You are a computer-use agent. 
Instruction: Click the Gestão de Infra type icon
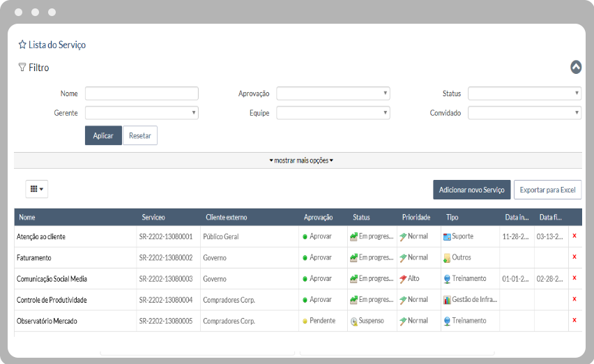pos(447,300)
